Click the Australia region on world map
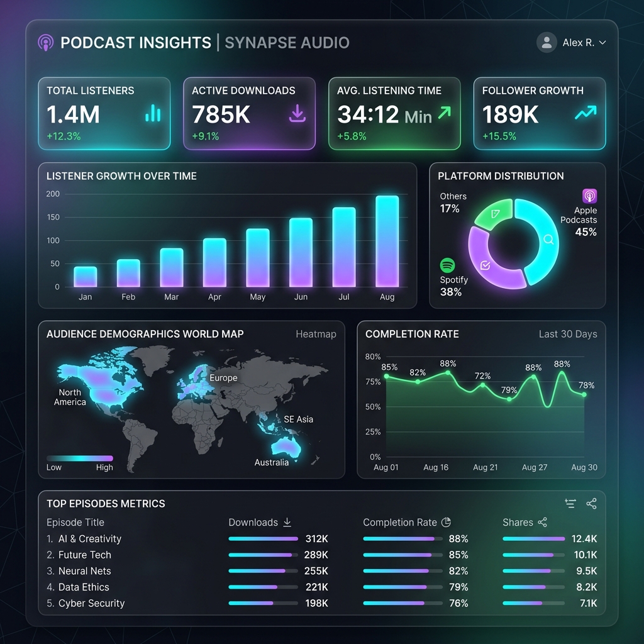The image size is (644, 644). (x=286, y=447)
